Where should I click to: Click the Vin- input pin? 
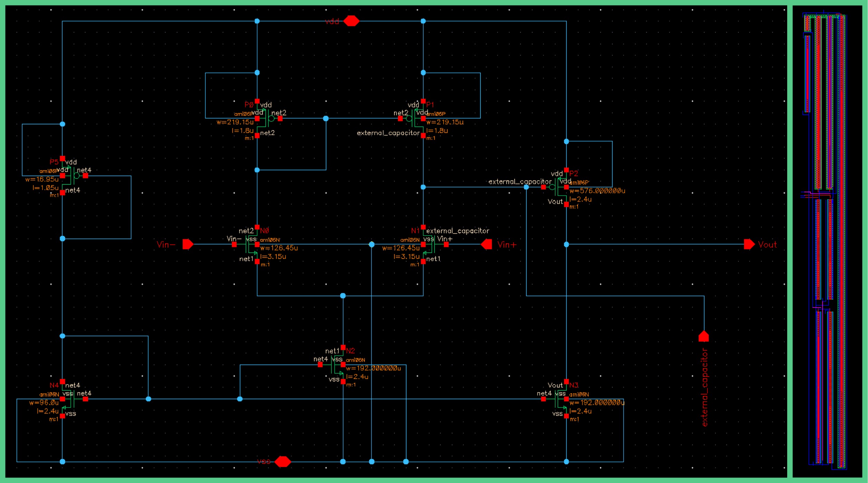[188, 244]
